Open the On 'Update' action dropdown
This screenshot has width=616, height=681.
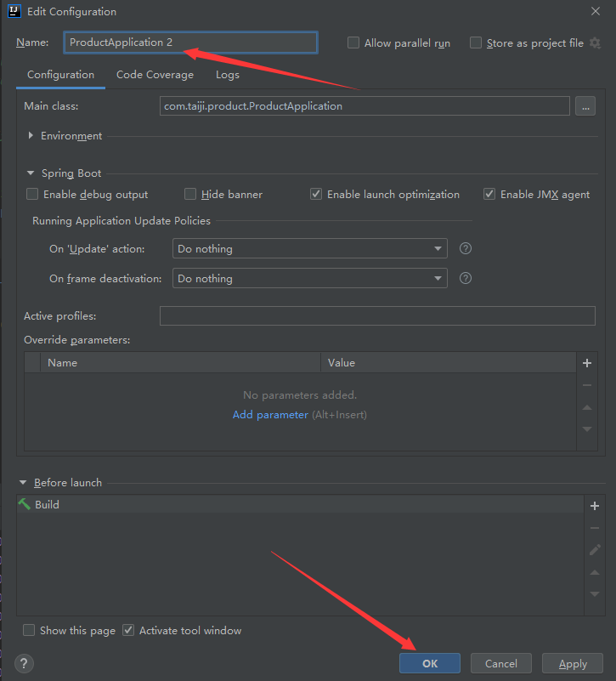(x=310, y=249)
